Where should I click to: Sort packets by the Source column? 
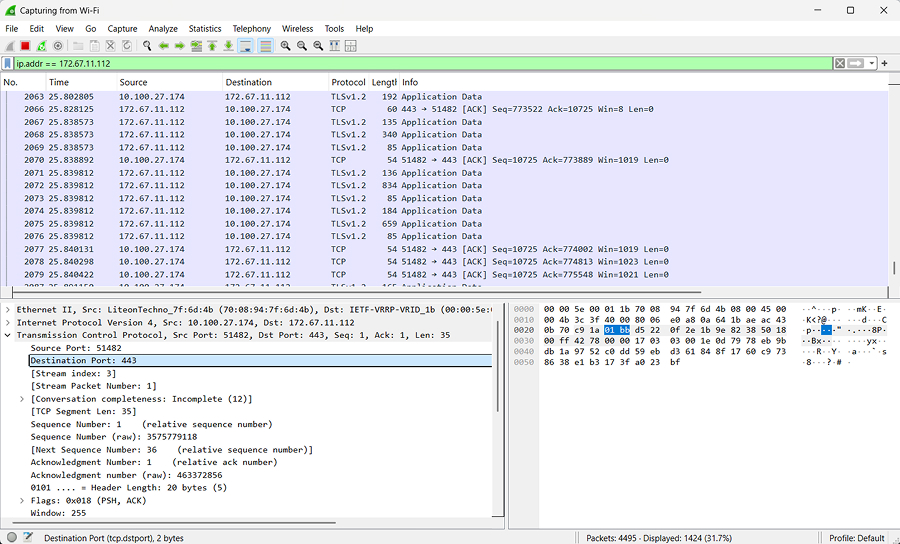point(169,82)
